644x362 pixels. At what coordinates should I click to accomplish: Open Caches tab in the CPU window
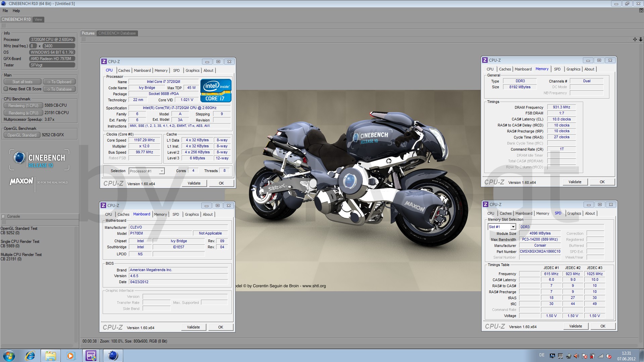124,70
